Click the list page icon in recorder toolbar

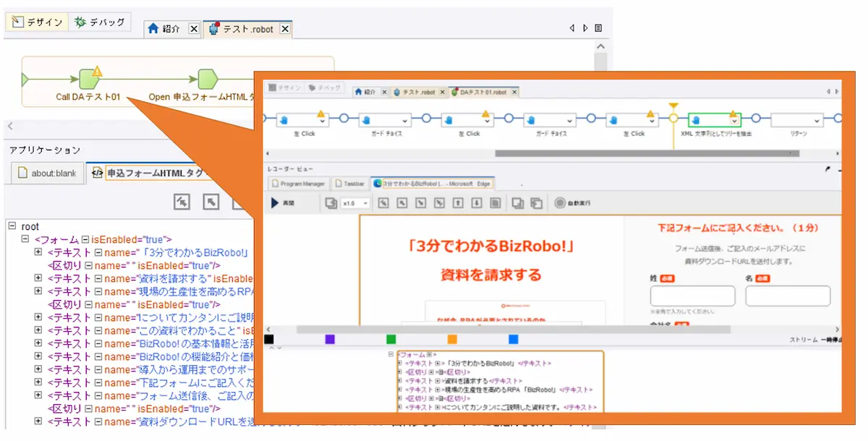(495, 203)
